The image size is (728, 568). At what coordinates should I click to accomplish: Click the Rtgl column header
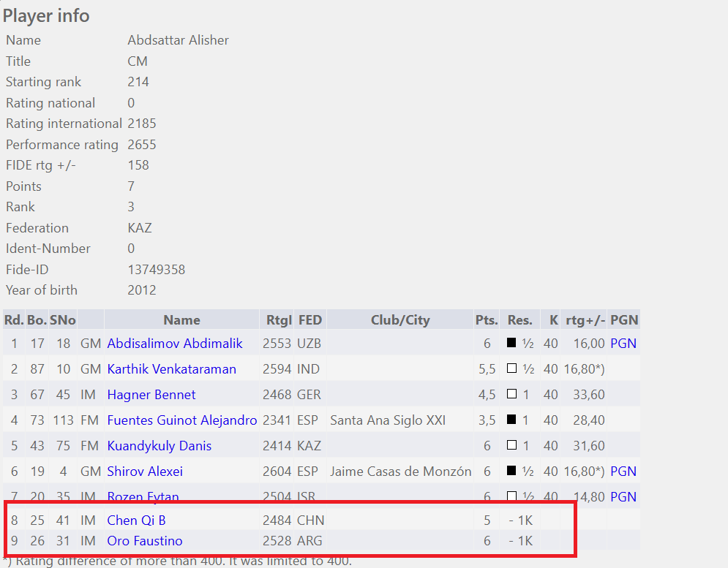pyautogui.click(x=277, y=319)
